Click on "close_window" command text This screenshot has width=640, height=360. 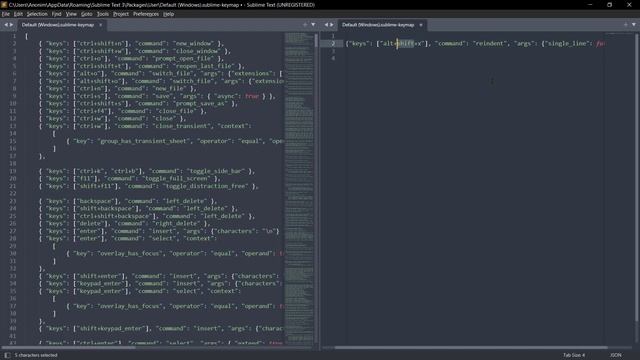pyautogui.click(x=196, y=51)
